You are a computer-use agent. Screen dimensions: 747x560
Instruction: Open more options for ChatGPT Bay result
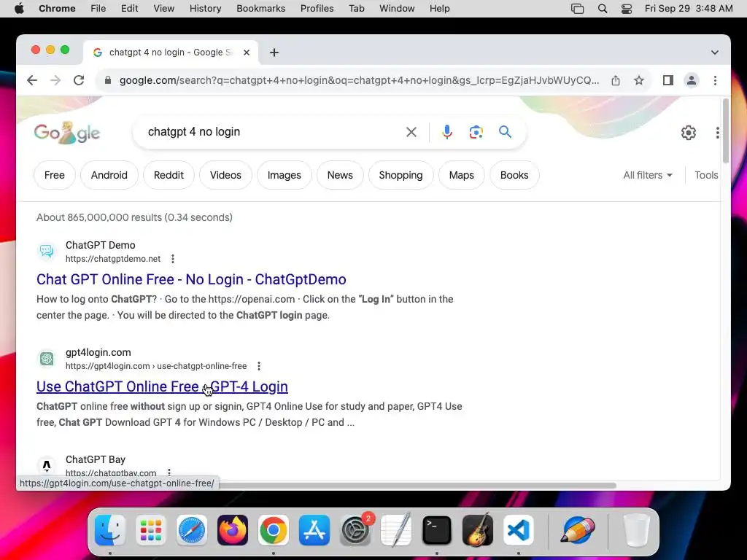coord(169,472)
